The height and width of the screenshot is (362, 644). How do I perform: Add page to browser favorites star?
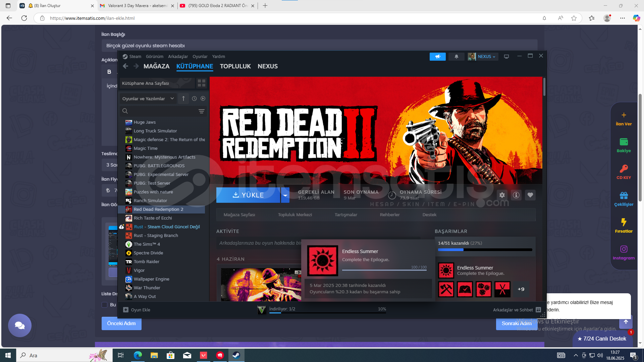tap(574, 18)
